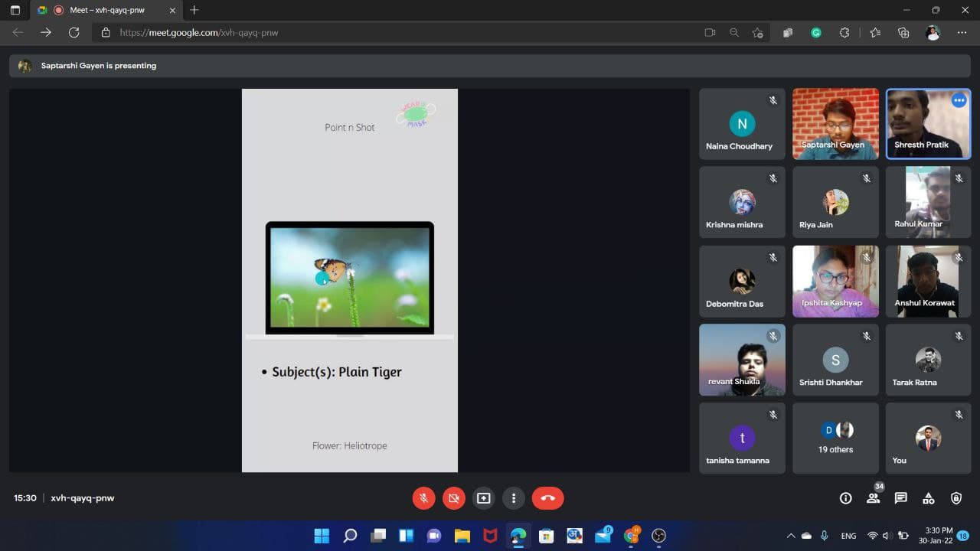Screen dimensions: 980x551
Task: Unmute your microphone in Meet
Action: [x=423, y=498]
